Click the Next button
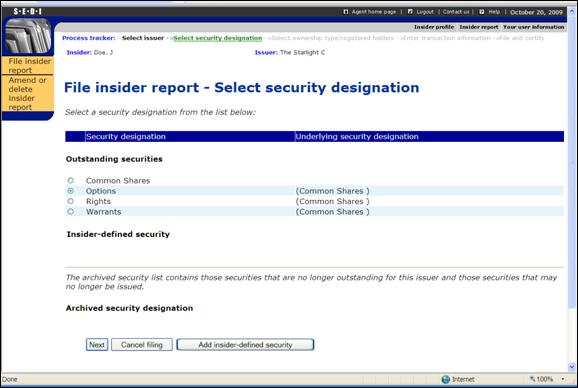The image size is (578, 388). click(x=97, y=345)
